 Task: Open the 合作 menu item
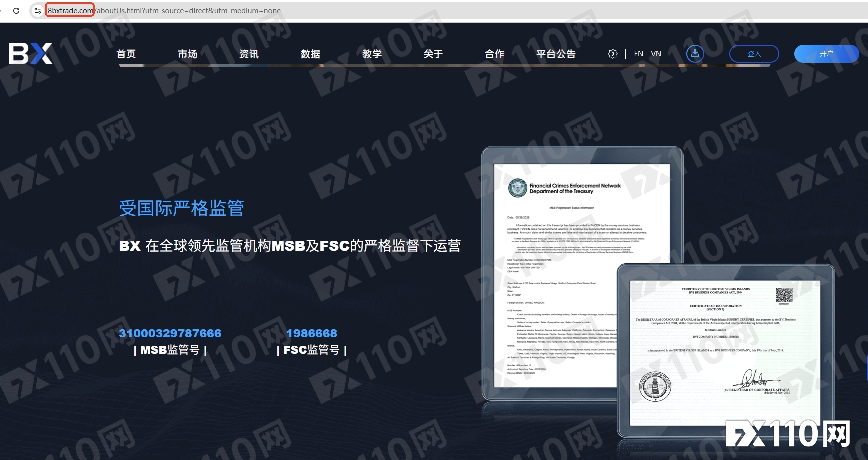(495, 54)
